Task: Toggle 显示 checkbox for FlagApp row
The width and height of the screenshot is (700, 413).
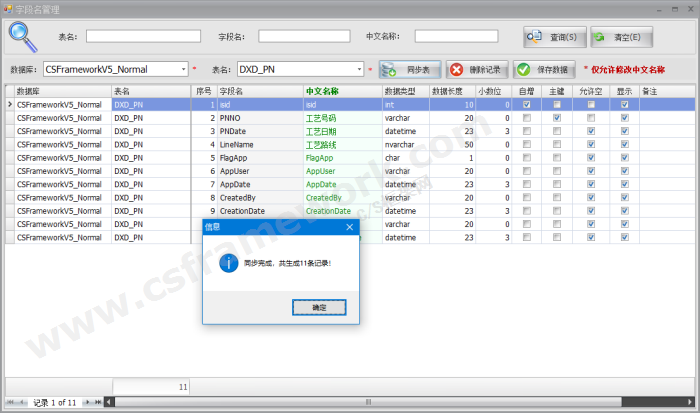Action: point(624,158)
